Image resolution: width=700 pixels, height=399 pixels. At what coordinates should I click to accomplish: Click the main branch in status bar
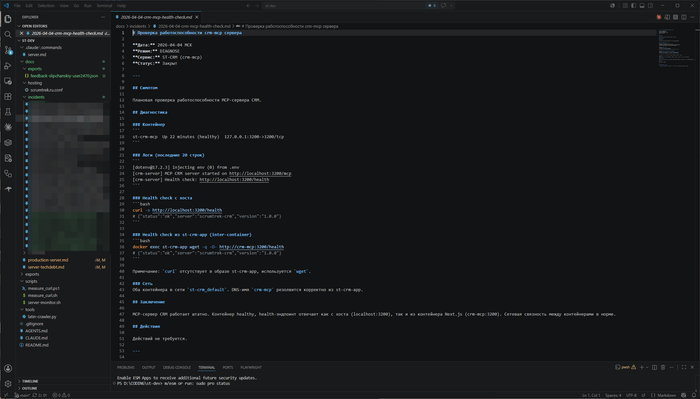point(22,395)
